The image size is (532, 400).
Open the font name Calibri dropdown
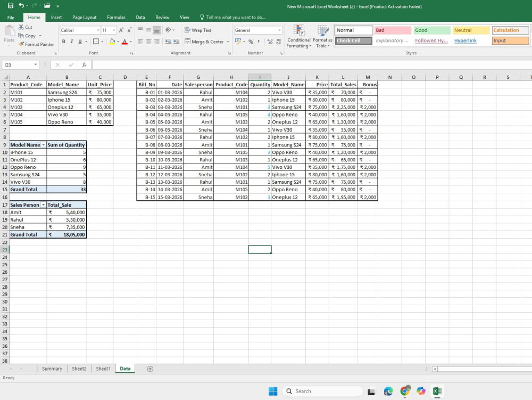[x=98, y=30]
